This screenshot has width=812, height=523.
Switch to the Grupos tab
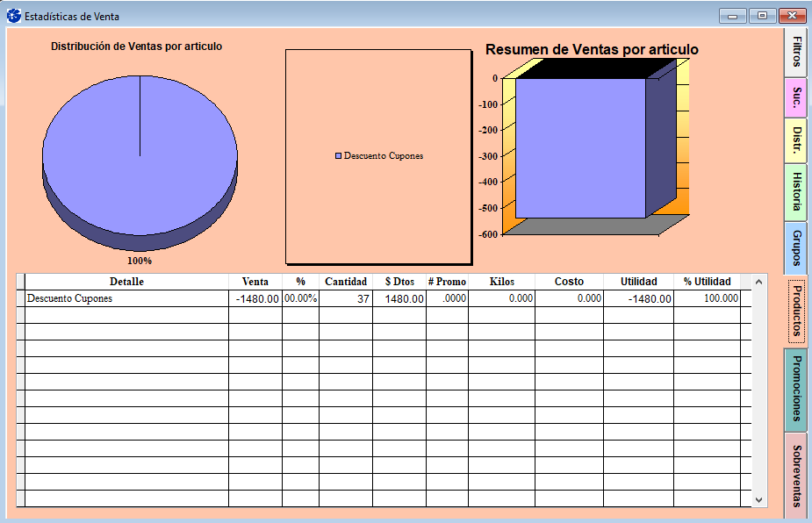click(x=796, y=247)
